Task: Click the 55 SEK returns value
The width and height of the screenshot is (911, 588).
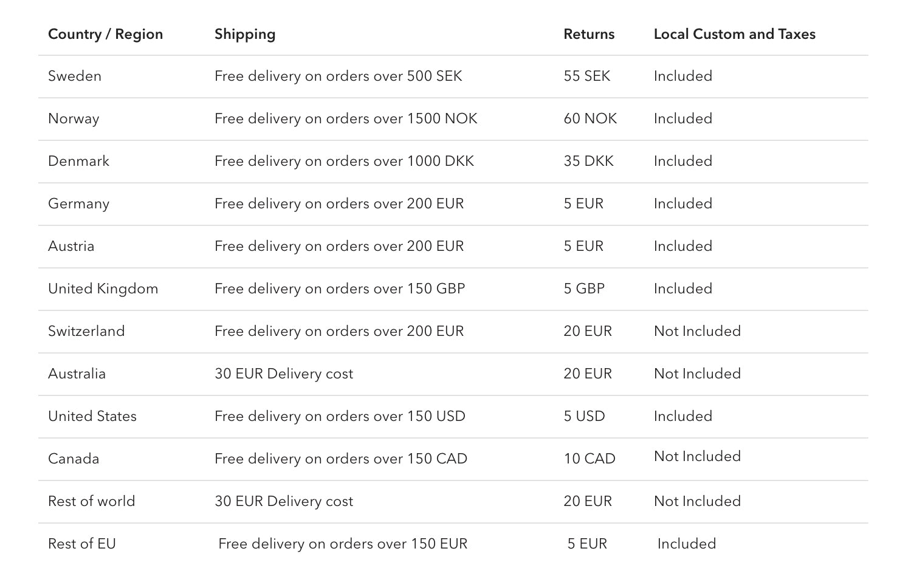Action: (586, 76)
